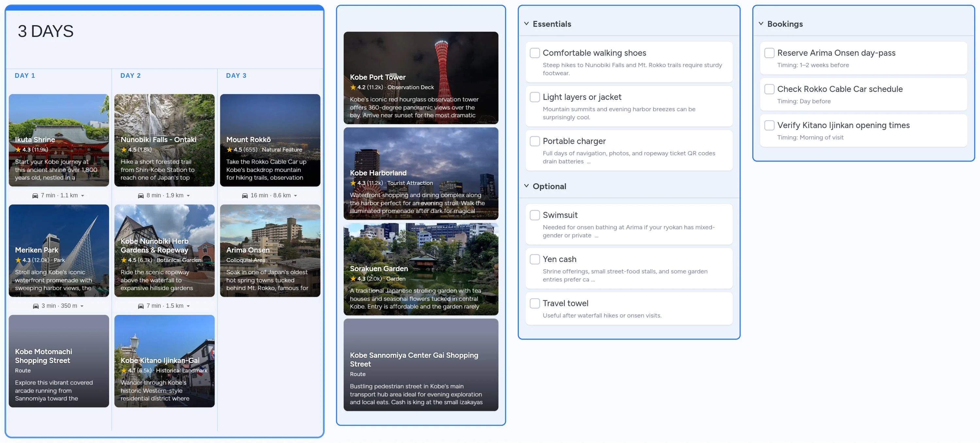This screenshot has height=443, width=980.
Task: Click car icon after Ikuta Shrine
Action: click(35, 196)
